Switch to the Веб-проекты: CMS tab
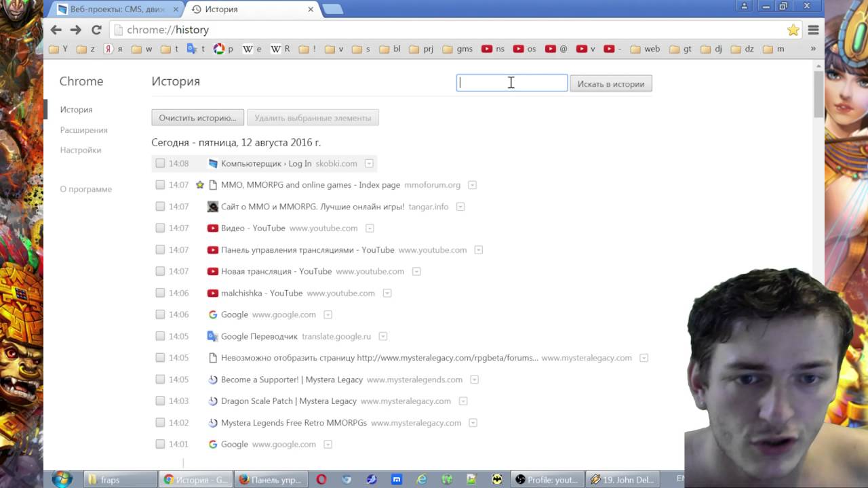The height and width of the screenshot is (488, 868). click(118, 9)
